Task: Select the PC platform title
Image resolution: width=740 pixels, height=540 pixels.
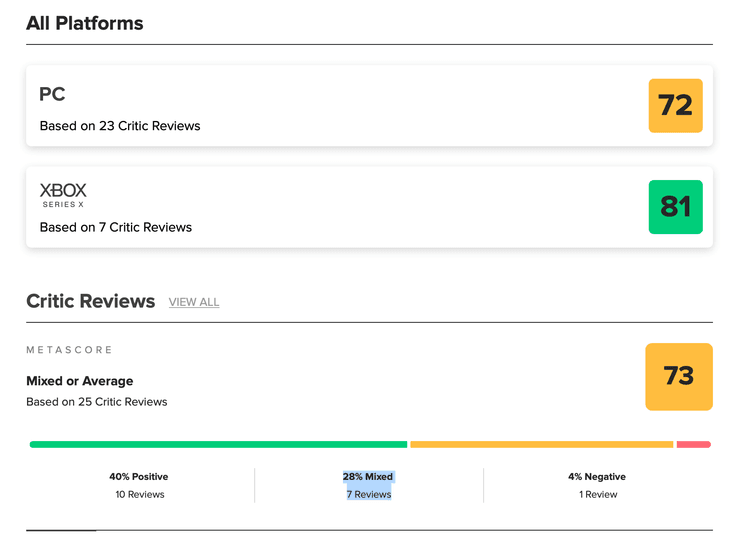Action: click(52, 95)
